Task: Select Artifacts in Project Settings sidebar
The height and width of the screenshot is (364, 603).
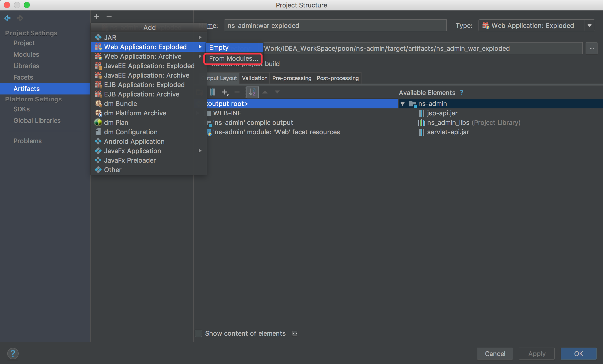Action: (26, 89)
